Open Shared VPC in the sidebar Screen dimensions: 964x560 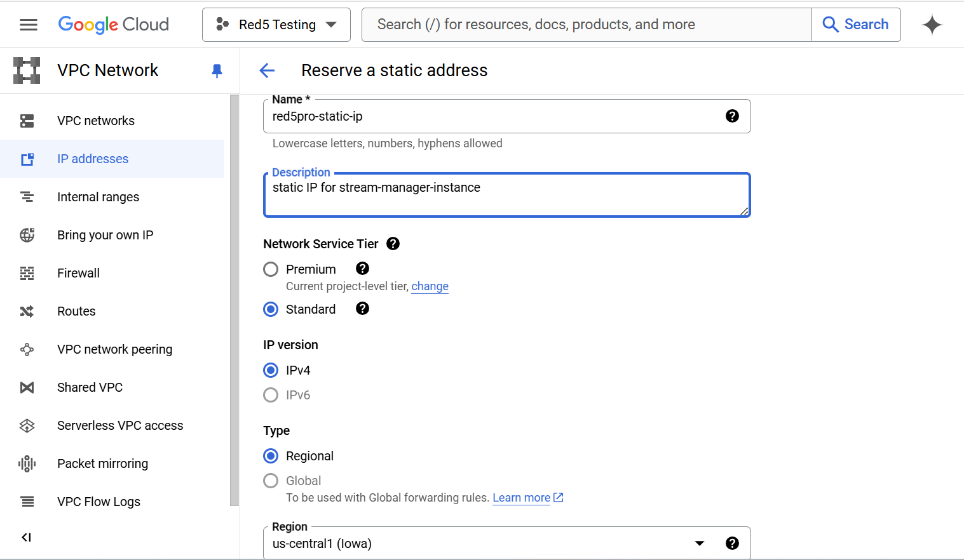tap(112, 387)
